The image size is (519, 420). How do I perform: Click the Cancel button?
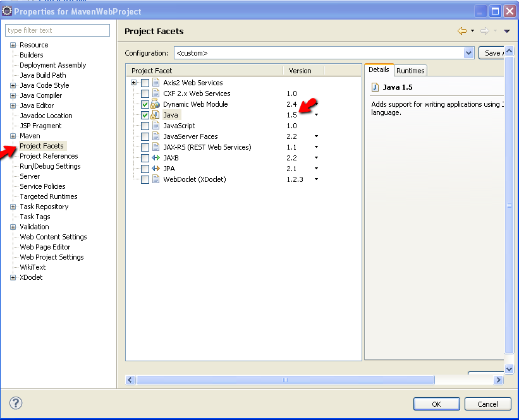488,404
